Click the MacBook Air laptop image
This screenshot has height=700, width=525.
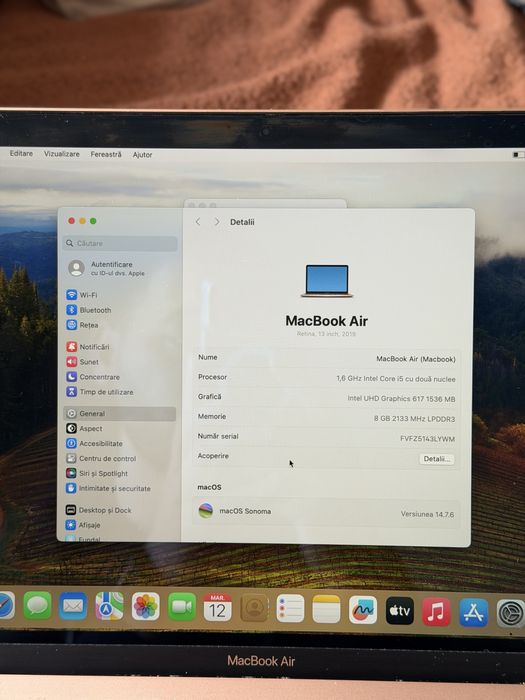coord(327,281)
